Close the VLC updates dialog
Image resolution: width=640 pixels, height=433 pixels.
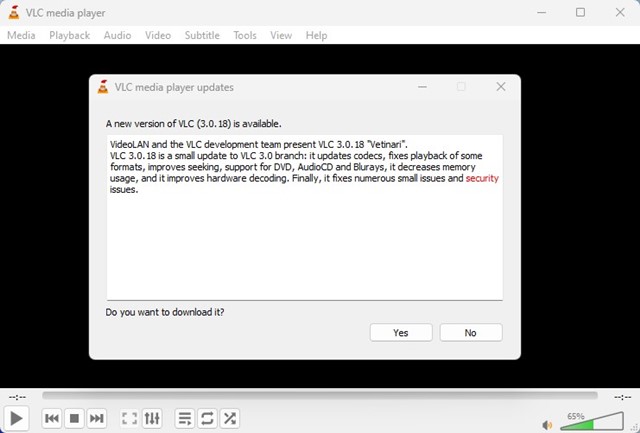tap(501, 87)
